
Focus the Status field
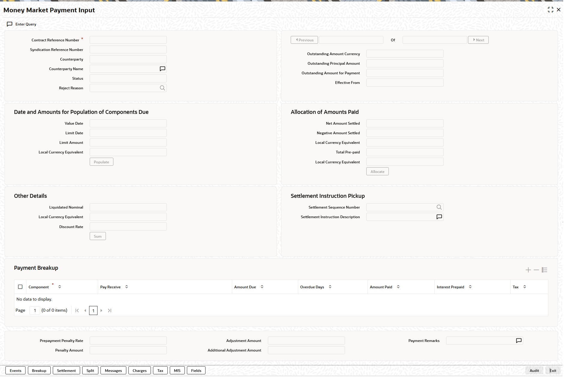[128, 79]
